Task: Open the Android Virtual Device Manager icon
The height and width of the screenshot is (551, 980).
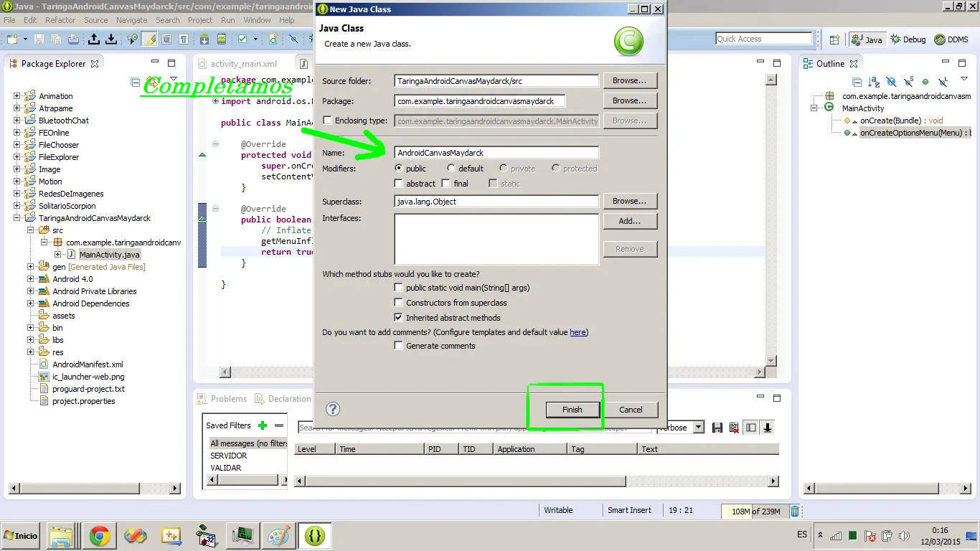Action: pos(222,39)
